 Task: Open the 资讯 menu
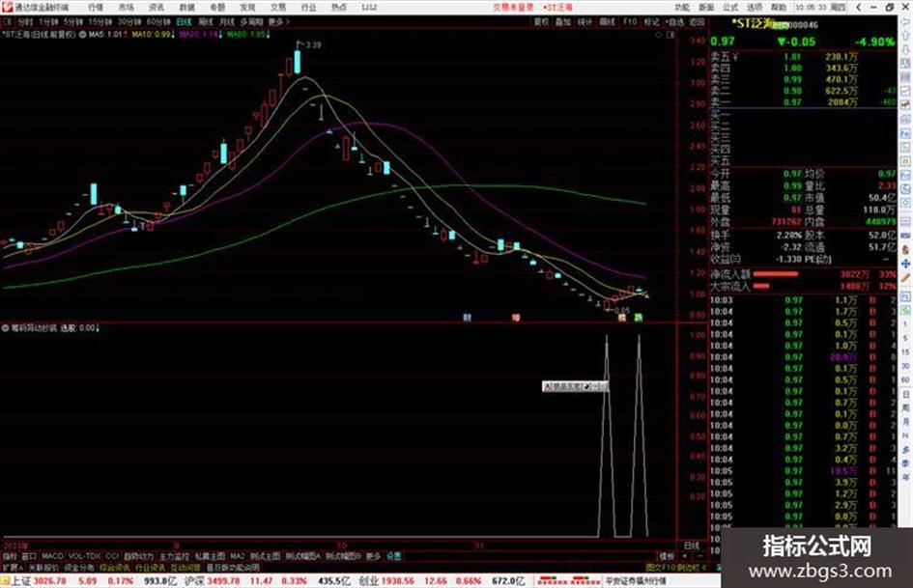[x=157, y=7]
